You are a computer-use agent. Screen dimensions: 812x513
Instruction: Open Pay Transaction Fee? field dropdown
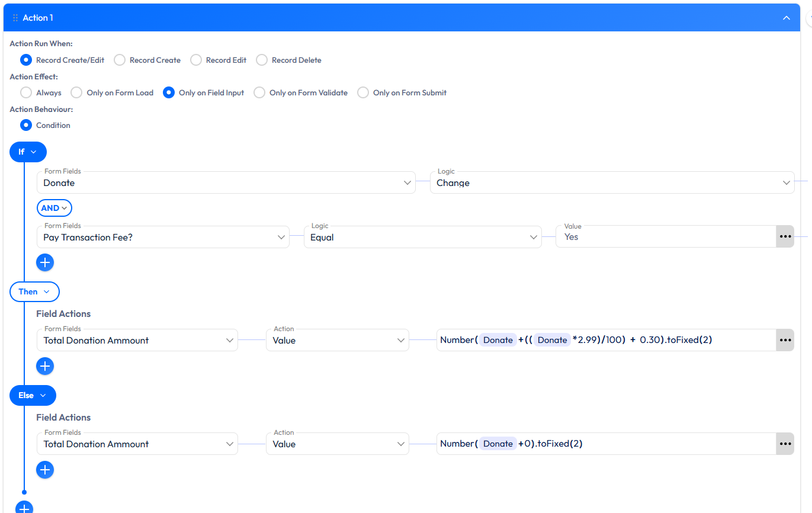tap(163, 237)
